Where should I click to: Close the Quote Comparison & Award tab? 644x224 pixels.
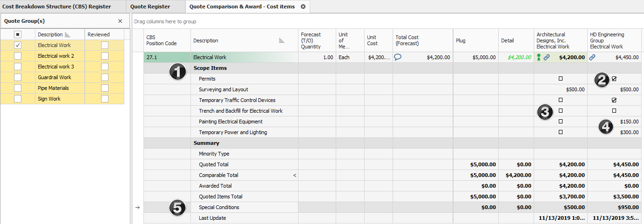pos(303,7)
